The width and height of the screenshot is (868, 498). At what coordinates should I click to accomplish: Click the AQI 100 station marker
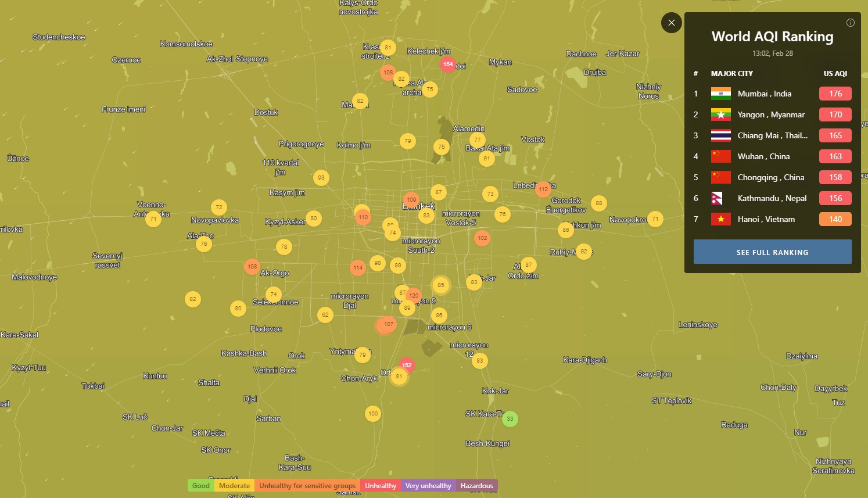pos(373,414)
